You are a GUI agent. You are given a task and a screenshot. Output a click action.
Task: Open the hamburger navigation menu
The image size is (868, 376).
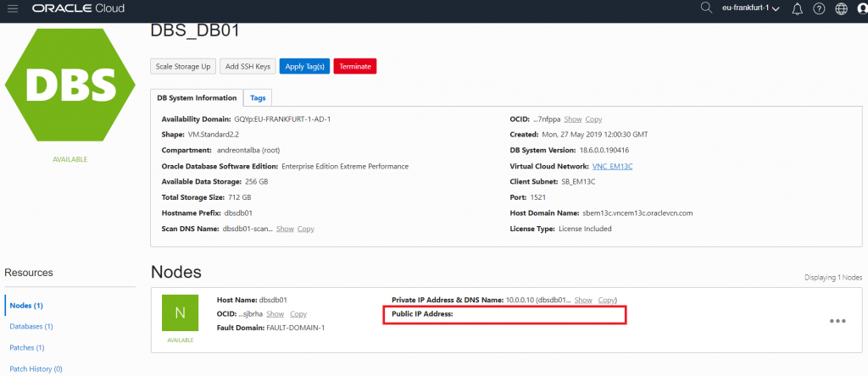12,8
